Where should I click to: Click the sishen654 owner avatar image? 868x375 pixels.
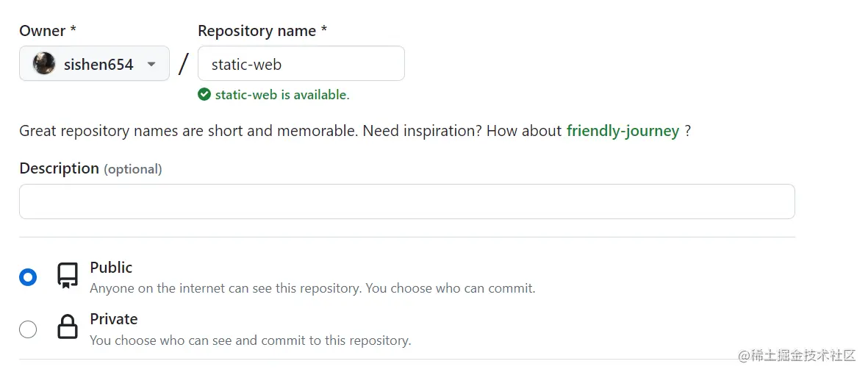pos(44,64)
